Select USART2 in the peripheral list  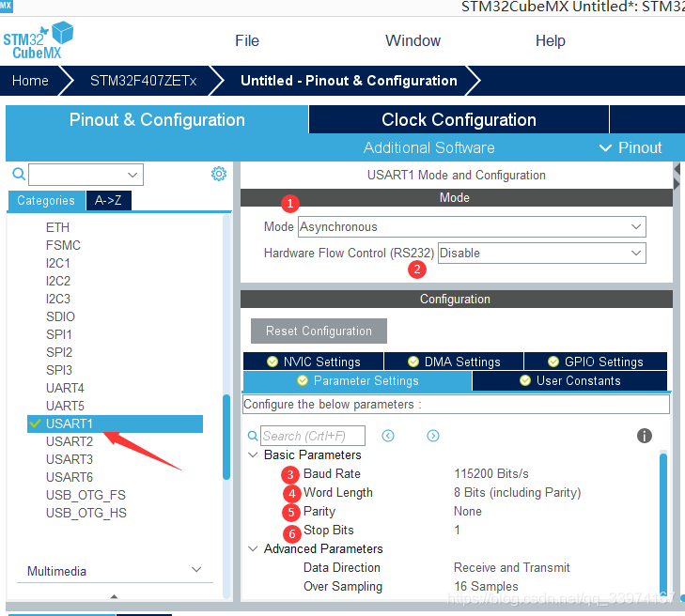pyautogui.click(x=70, y=441)
